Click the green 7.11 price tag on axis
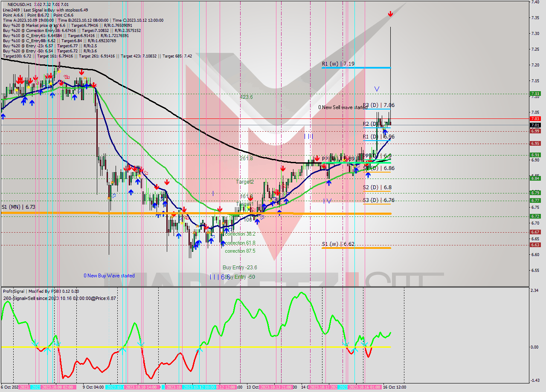Image resolution: width=546 pixels, height=392 pixels. click(x=535, y=93)
